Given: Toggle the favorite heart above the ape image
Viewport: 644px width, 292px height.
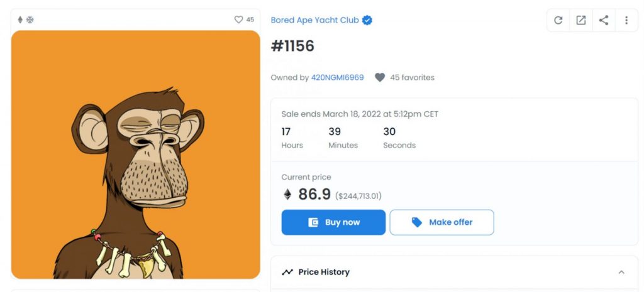Looking at the screenshot, I should pyautogui.click(x=238, y=19).
